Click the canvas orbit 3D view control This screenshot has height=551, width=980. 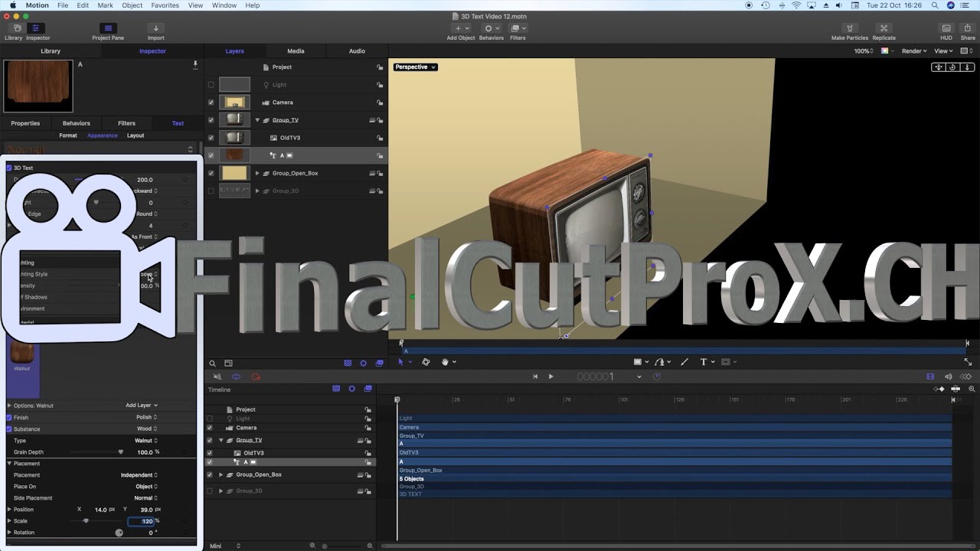(952, 67)
